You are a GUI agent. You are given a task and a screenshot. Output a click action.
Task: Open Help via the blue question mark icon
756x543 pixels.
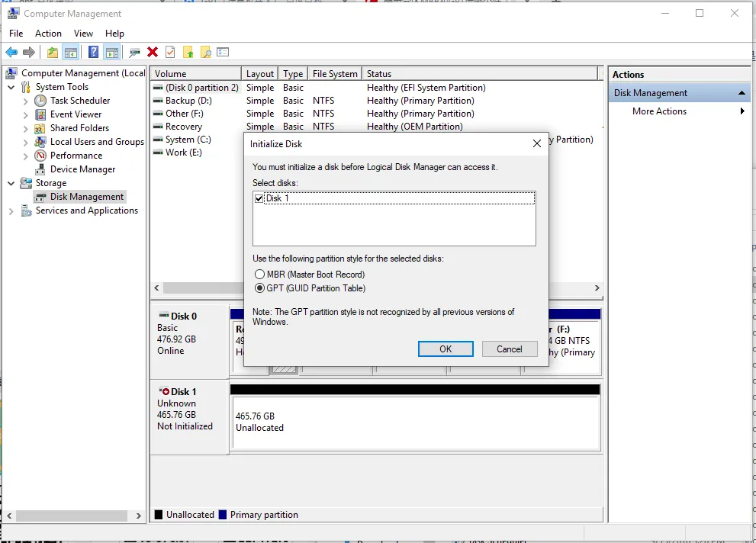[x=94, y=52]
